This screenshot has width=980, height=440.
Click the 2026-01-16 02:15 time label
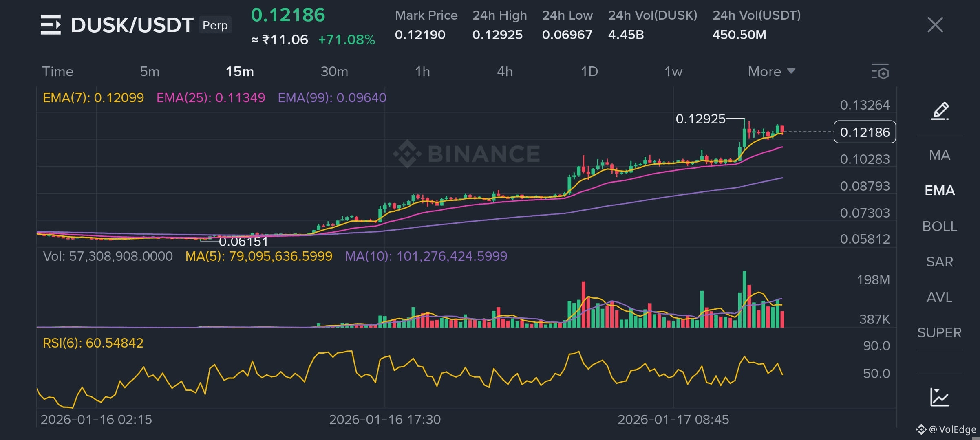point(96,420)
